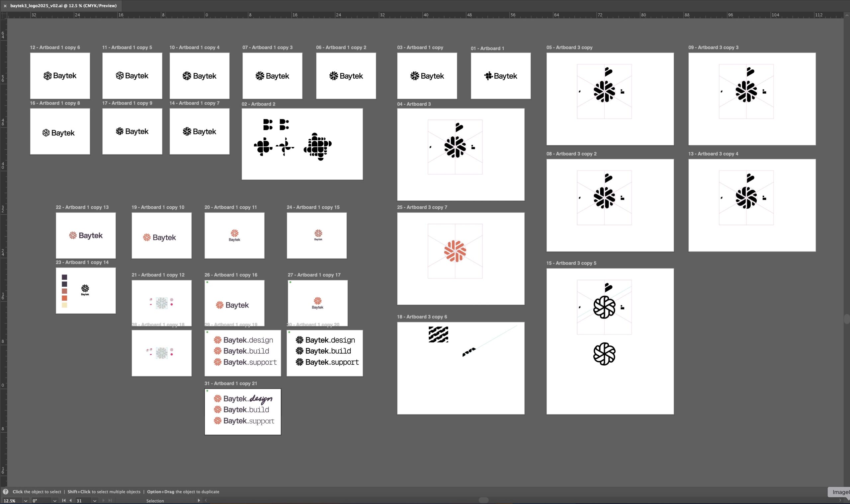Image resolution: width=850 pixels, height=504 pixels.
Task: Click the artboard number field showing 31
Action: [x=83, y=501]
